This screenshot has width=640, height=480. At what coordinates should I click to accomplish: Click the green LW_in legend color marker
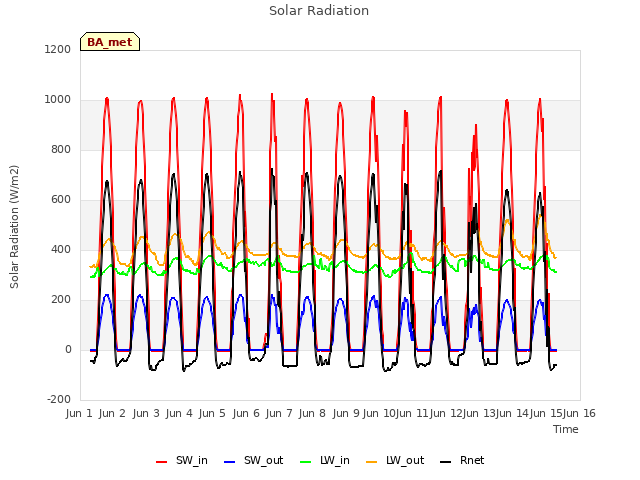click(306, 462)
